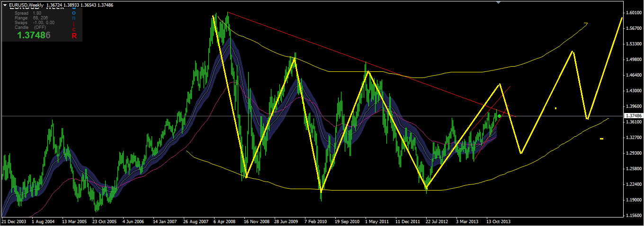Click the 1.15600 price axis label
644x226 pixels.
click(x=633, y=216)
